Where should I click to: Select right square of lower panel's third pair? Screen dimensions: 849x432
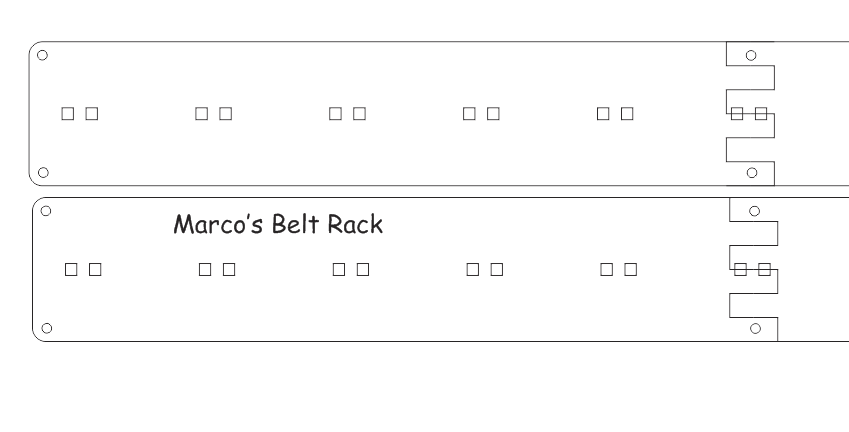point(363,269)
